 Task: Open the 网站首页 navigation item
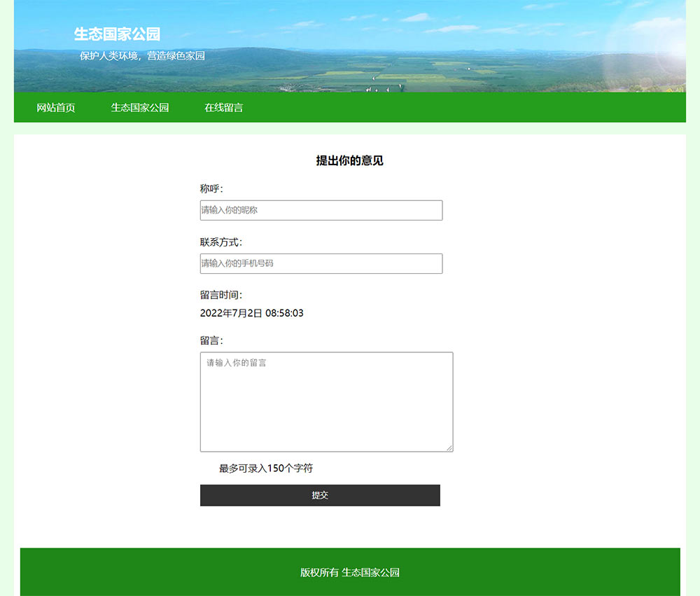click(56, 108)
